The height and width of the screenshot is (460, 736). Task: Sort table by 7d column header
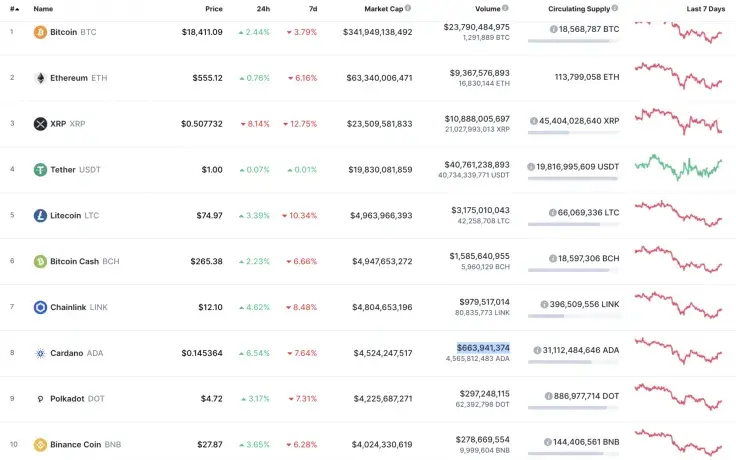point(312,8)
